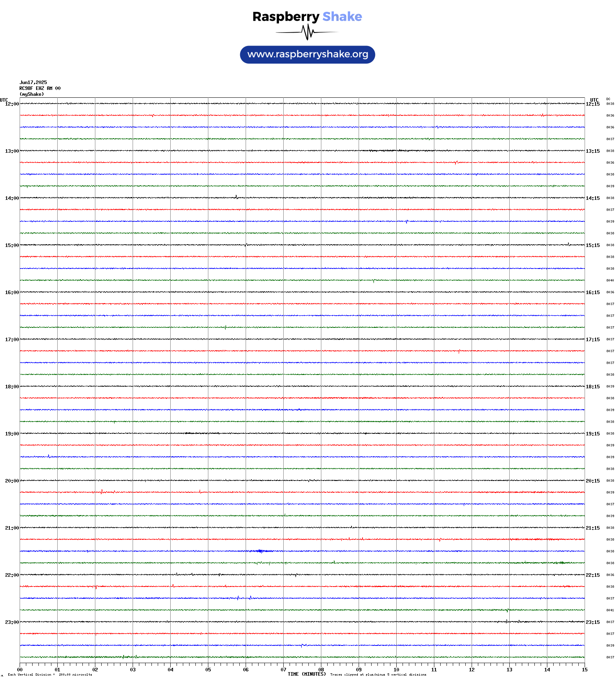
Task: Click the TIME (MINUTES) axis title
Action: click(307, 674)
